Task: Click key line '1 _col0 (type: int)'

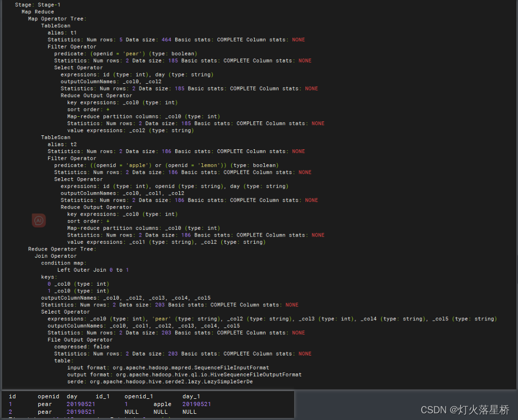Action: 78,291
